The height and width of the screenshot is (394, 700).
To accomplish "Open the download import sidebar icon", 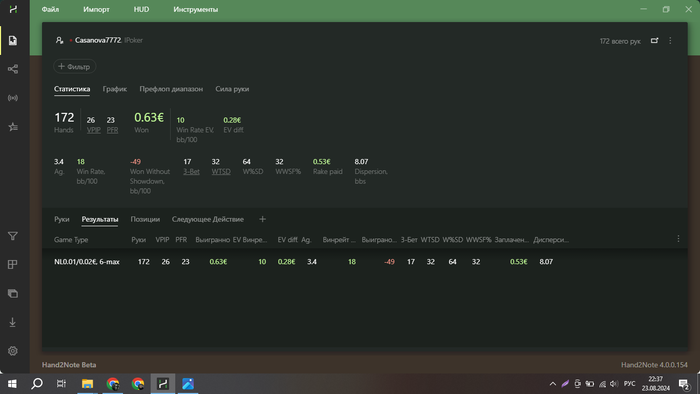I will 13,322.
